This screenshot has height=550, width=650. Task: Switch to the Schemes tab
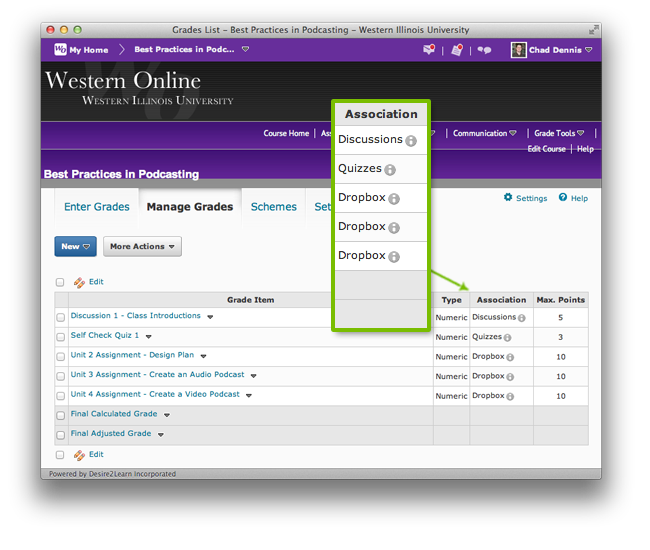(x=273, y=207)
